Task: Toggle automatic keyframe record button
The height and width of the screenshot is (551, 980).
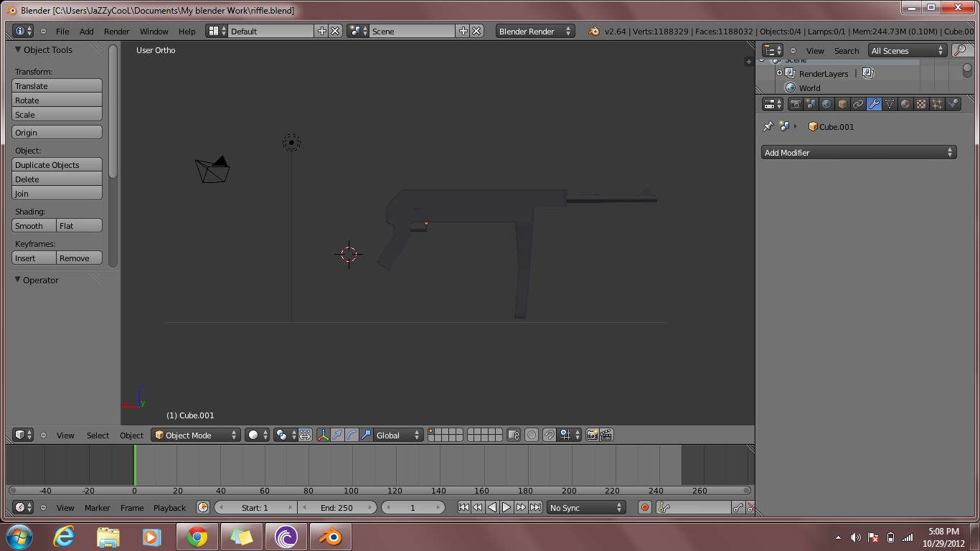Action: pos(644,507)
